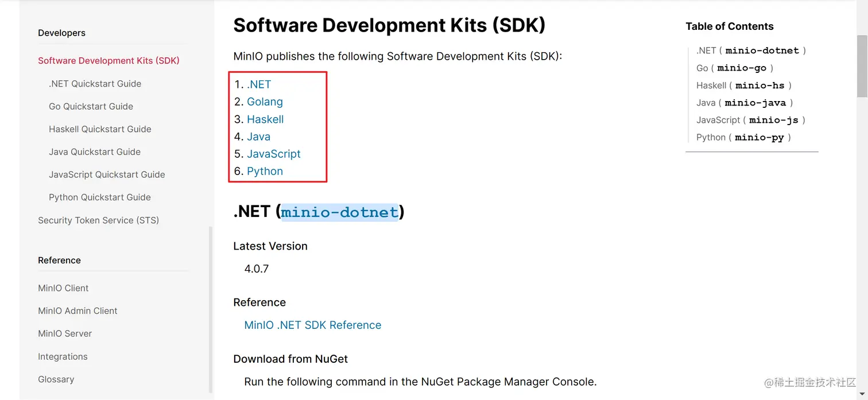Click the version number 4.0.7
This screenshot has width=868, height=400.
click(x=257, y=269)
